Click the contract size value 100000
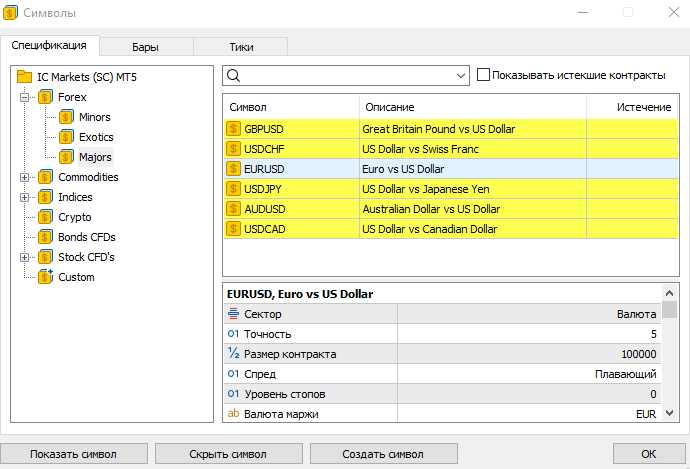The width and height of the screenshot is (690, 469). (x=639, y=354)
